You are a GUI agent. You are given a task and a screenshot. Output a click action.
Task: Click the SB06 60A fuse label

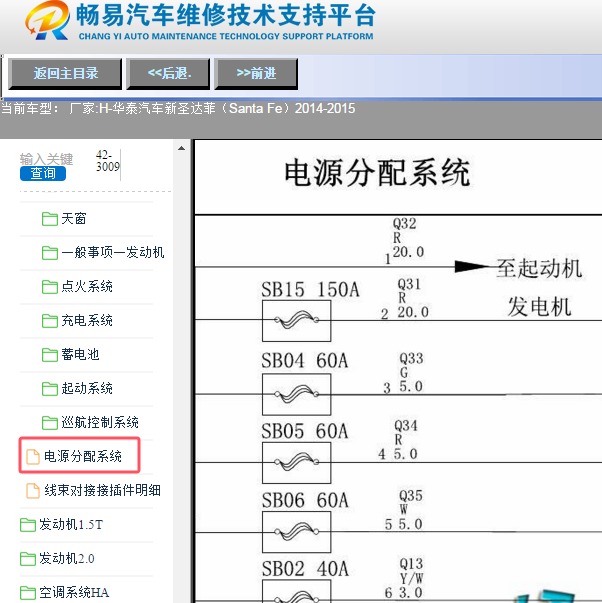coord(305,500)
